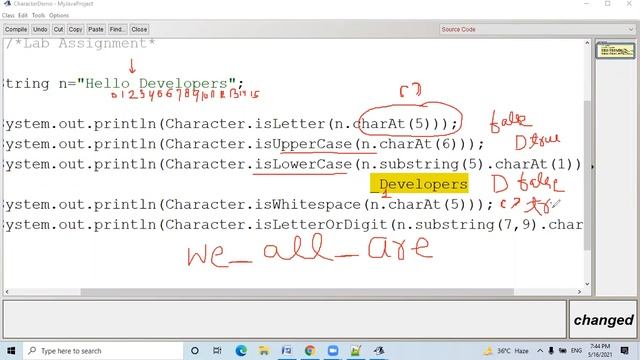The width and height of the screenshot is (640, 360).
Task: Open the Windows Start menu
Action: pyautogui.click(x=11, y=351)
